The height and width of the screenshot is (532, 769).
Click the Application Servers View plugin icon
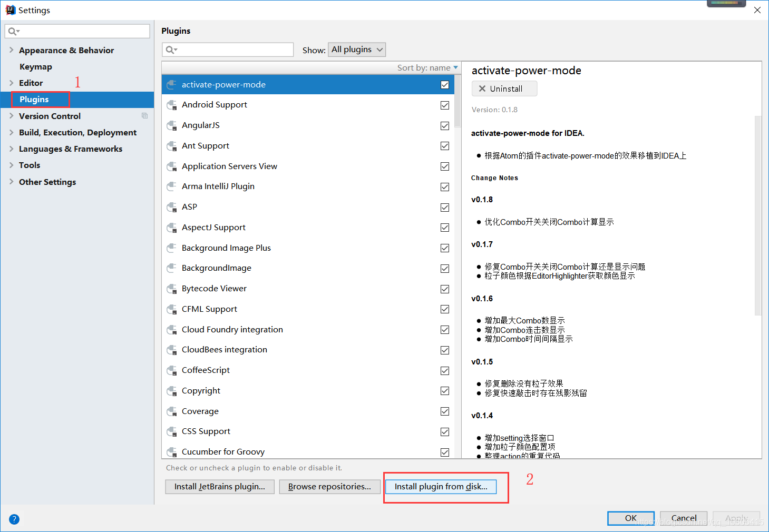tap(171, 166)
